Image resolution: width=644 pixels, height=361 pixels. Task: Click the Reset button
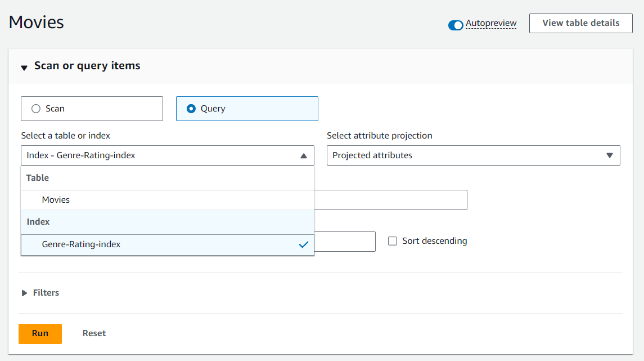pyautogui.click(x=94, y=333)
